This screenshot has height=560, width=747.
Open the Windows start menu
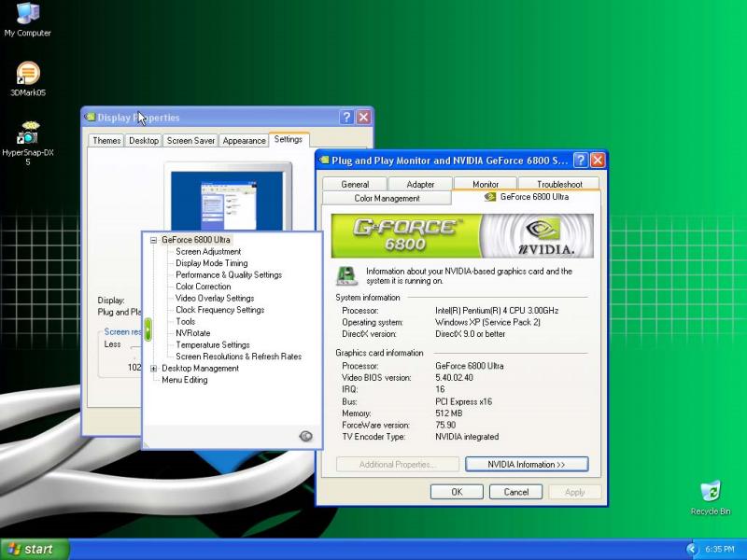tap(35, 549)
